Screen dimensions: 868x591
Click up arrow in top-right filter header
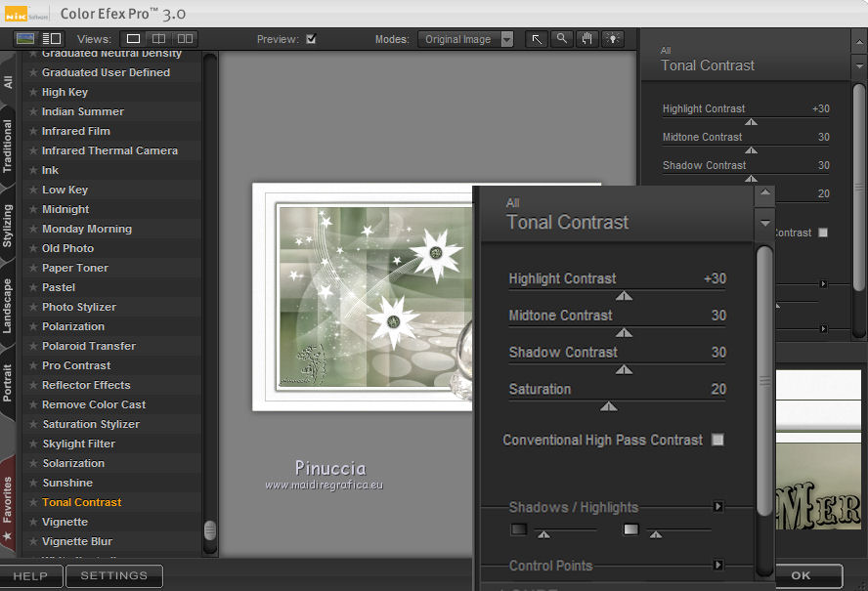click(x=858, y=41)
